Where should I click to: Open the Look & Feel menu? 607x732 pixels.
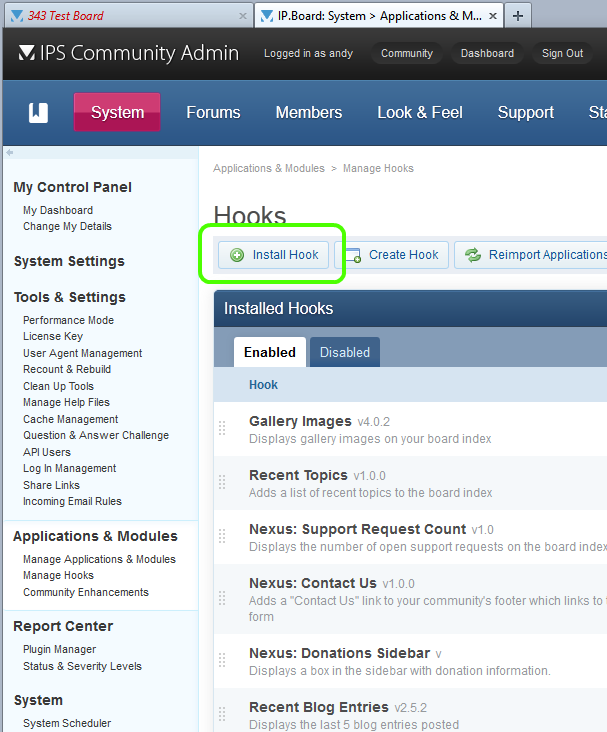click(x=420, y=113)
